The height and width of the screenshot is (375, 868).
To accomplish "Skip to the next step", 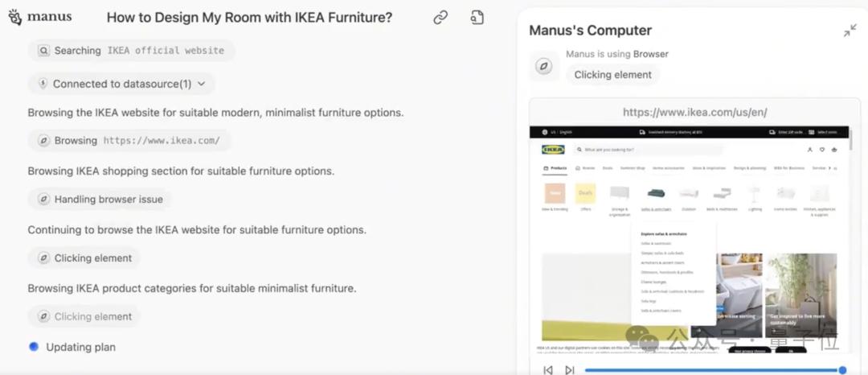I will coord(569,370).
